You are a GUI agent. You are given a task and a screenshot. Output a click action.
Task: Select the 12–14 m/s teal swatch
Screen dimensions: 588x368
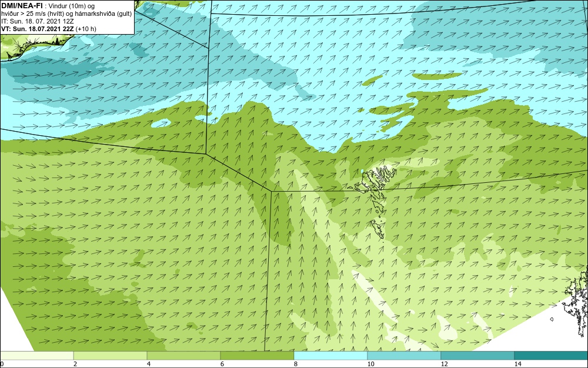[x=477, y=356]
